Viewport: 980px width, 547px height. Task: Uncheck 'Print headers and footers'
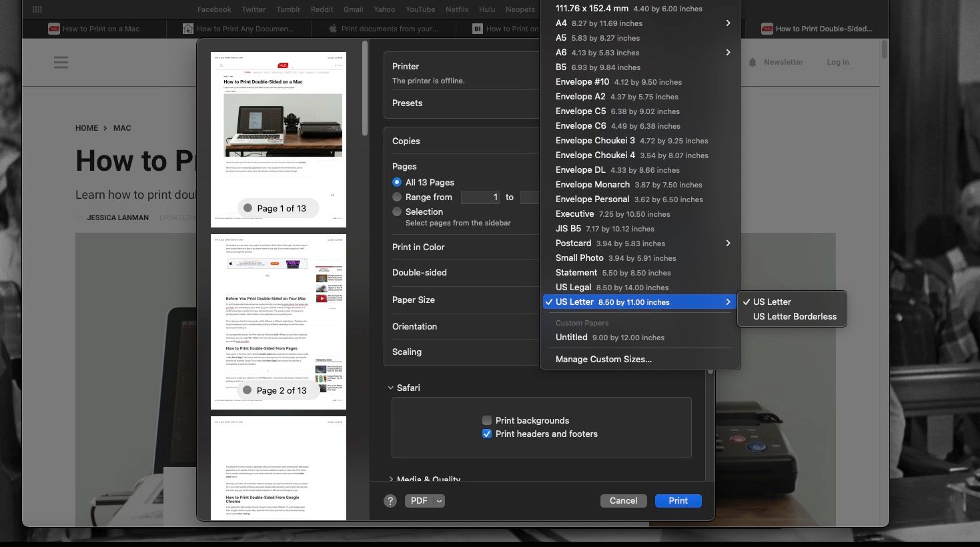[487, 434]
